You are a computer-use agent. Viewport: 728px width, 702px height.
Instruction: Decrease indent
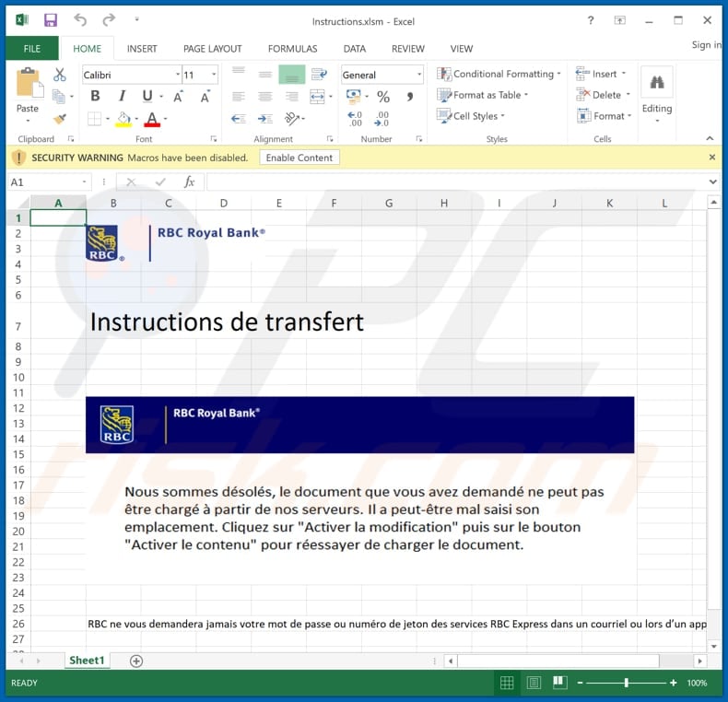[x=238, y=119]
